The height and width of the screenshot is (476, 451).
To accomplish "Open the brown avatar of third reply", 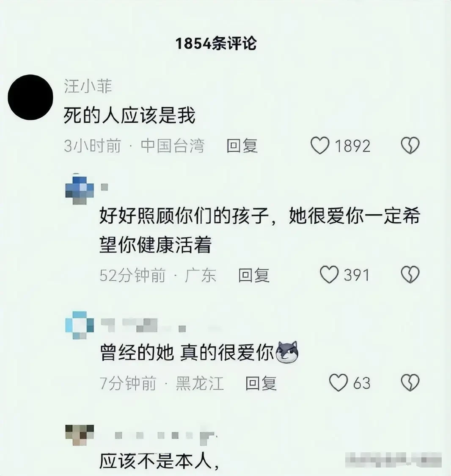I will coord(80,435).
